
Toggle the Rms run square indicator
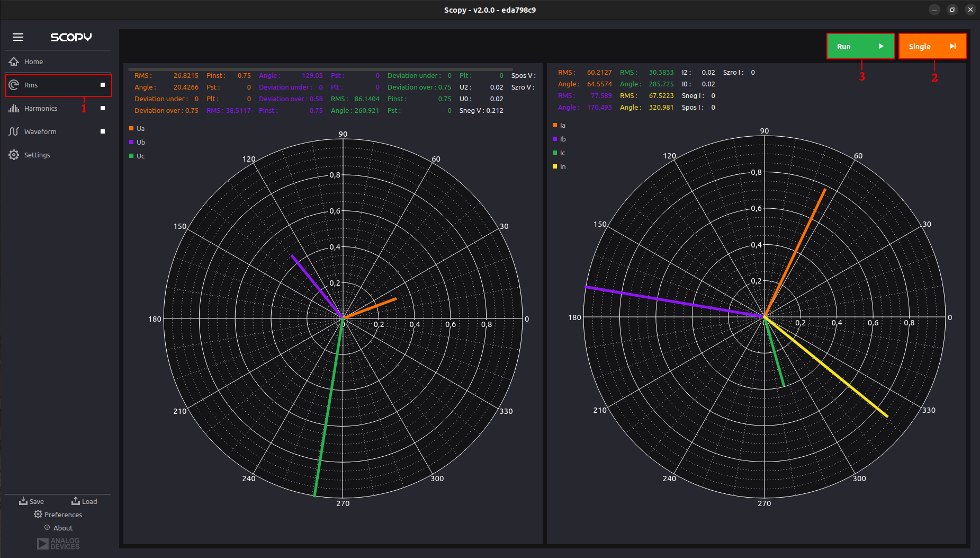[103, 85]
